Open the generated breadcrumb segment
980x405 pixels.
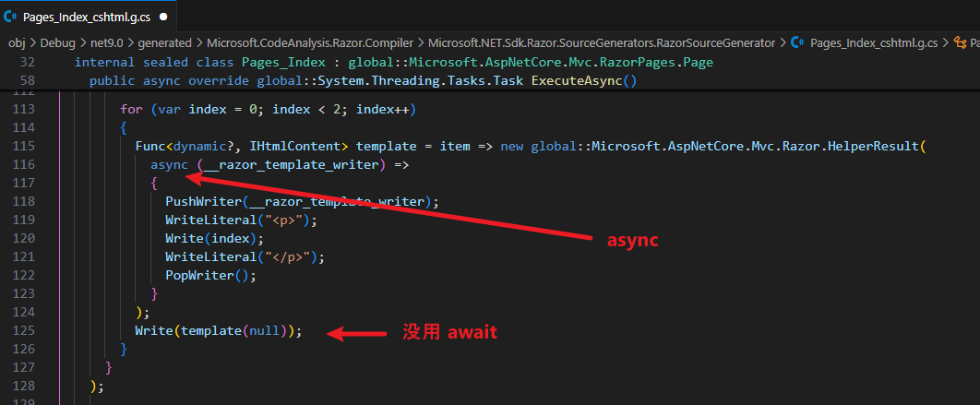click(x=164, y=43)
